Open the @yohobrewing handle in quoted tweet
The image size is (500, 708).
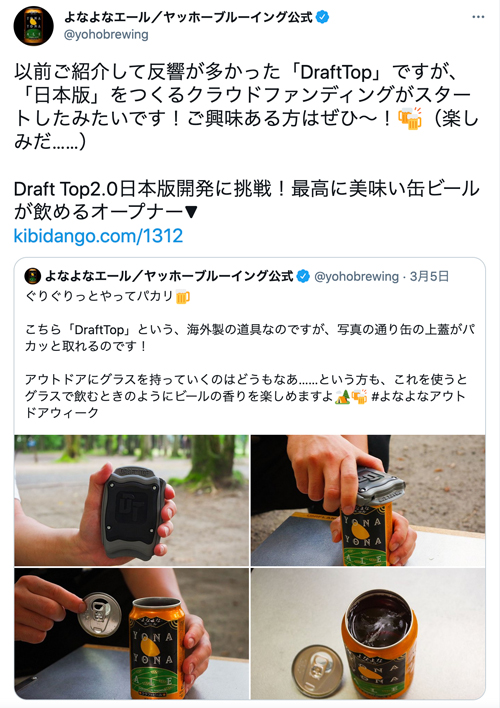coord(356,276)
